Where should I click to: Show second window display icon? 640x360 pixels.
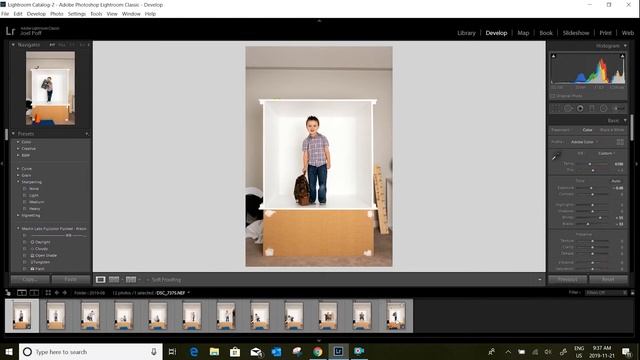[34, 293]
